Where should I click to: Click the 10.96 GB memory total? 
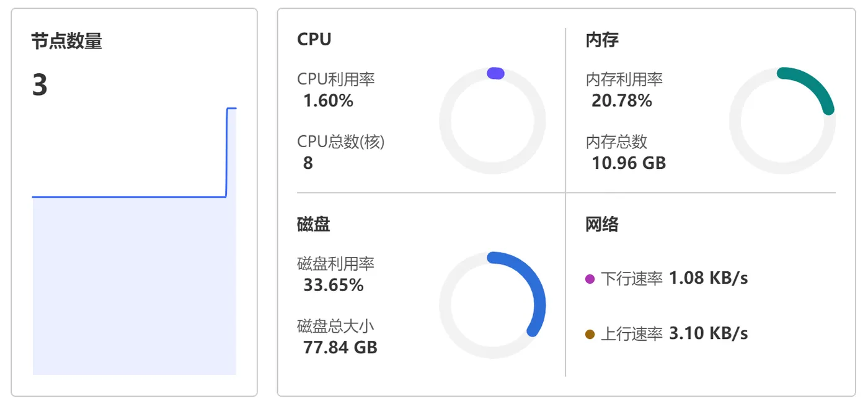coord(629,163)
